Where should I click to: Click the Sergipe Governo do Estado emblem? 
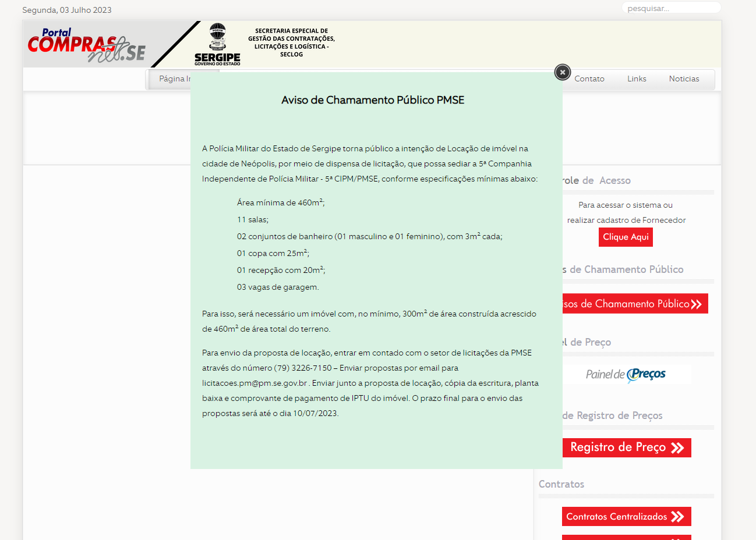pyautogui.click(x=217, y=45)
